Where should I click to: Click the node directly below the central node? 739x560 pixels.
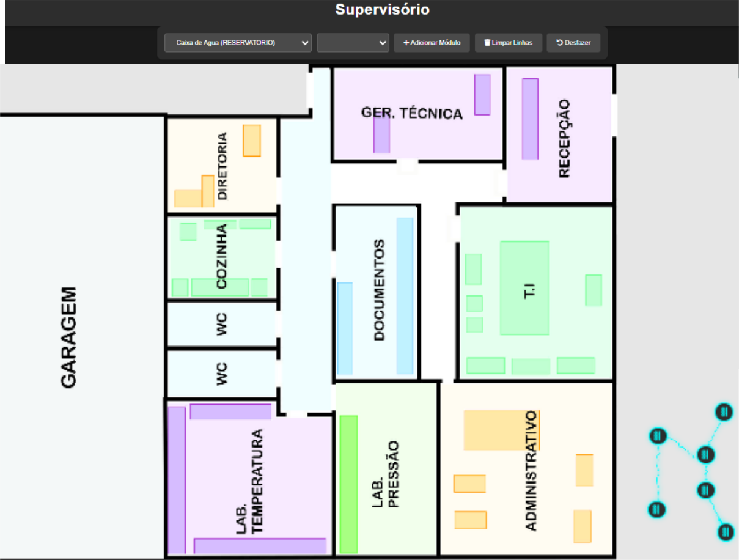click(x=705, y=490)
